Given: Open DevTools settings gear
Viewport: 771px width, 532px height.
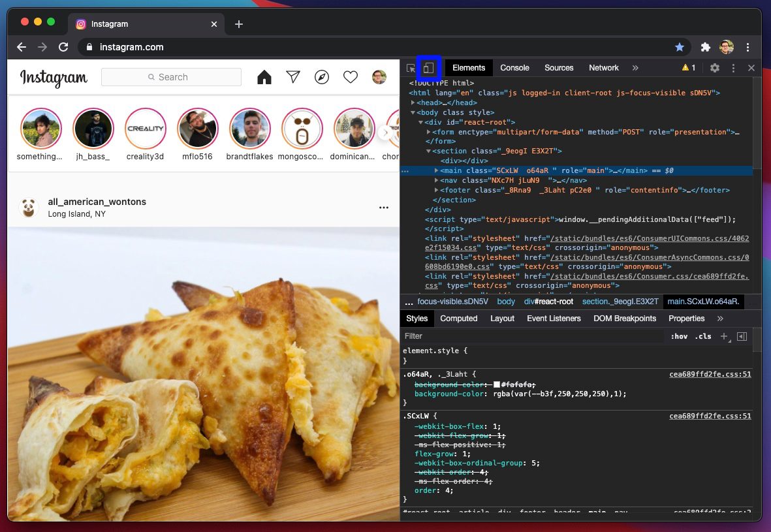Looking at the screenshot, I should point(714,68).
